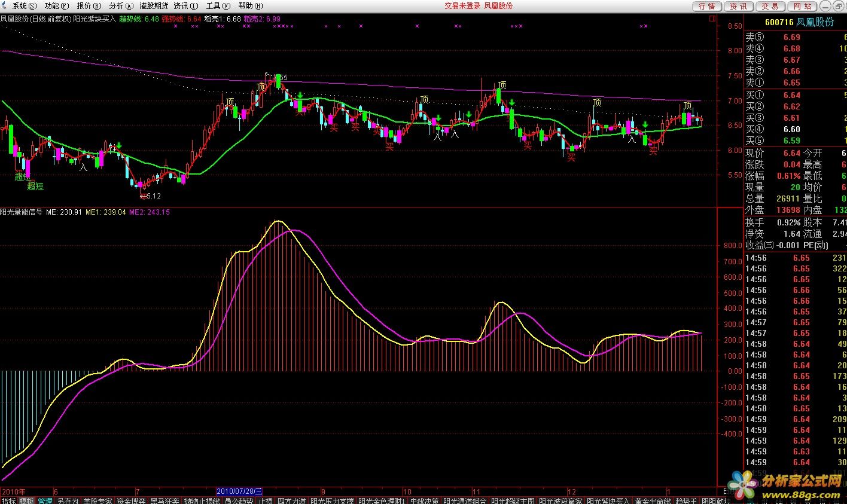Switch to the 黑马狂奔 indicator tab
The width and height of the screenshot is (847, 504).
[x=164, y=500]
